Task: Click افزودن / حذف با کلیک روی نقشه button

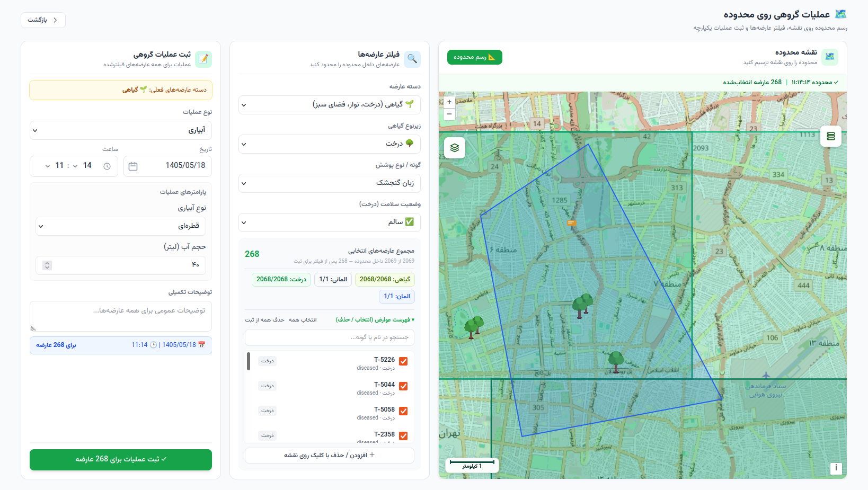Action: (x=330, y=456)
